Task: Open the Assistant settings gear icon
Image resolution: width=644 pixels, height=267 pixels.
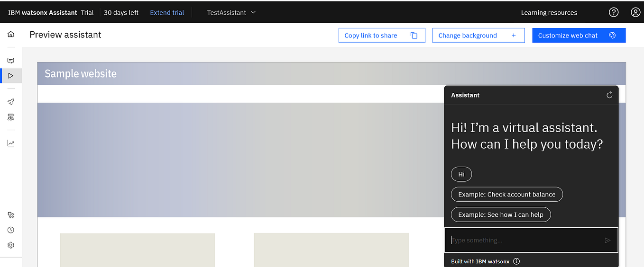Action: [x=11, y=245]
